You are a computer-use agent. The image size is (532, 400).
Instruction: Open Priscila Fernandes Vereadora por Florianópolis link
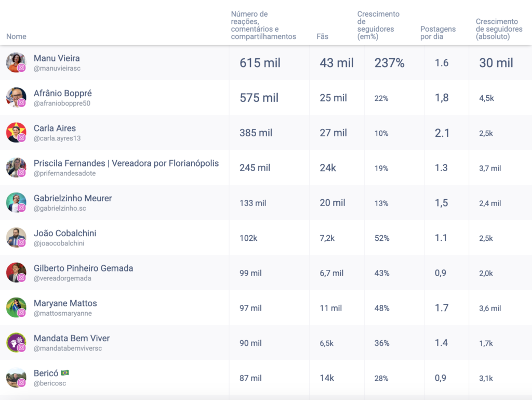pos(126,163)
